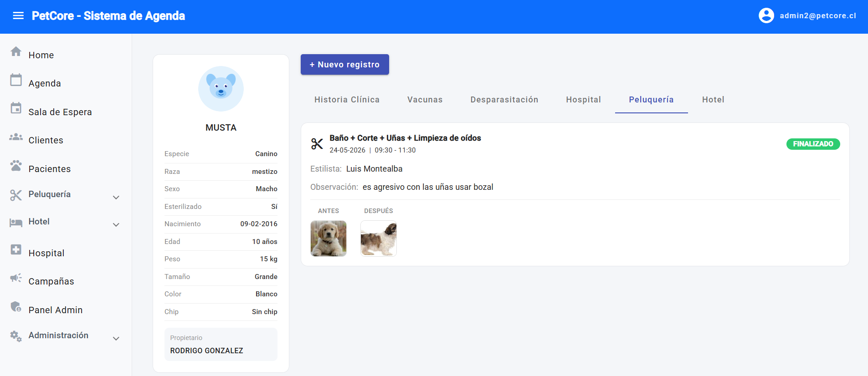Viewport: 868px width, 376px height.
Task: Go to the Hospital tab
Action: (x=584, y=100)
